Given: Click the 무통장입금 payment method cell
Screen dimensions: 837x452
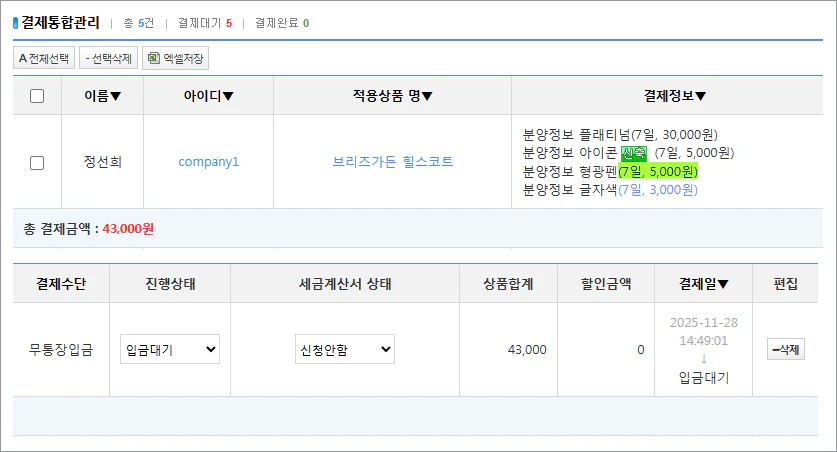Looking at the screenshot, I should coord(61,350).
